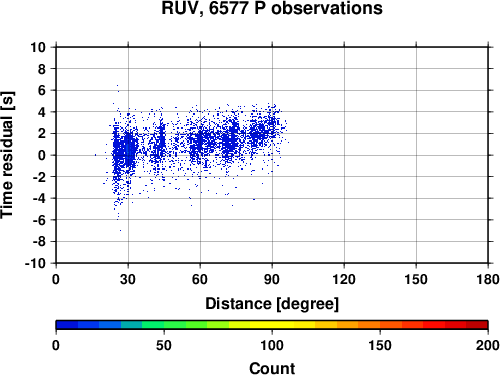Click the y-axis tick label 10

[38, 47]
